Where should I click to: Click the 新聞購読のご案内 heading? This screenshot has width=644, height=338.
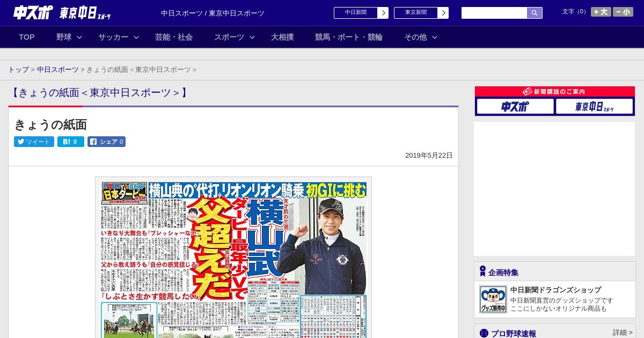(555, 92)
